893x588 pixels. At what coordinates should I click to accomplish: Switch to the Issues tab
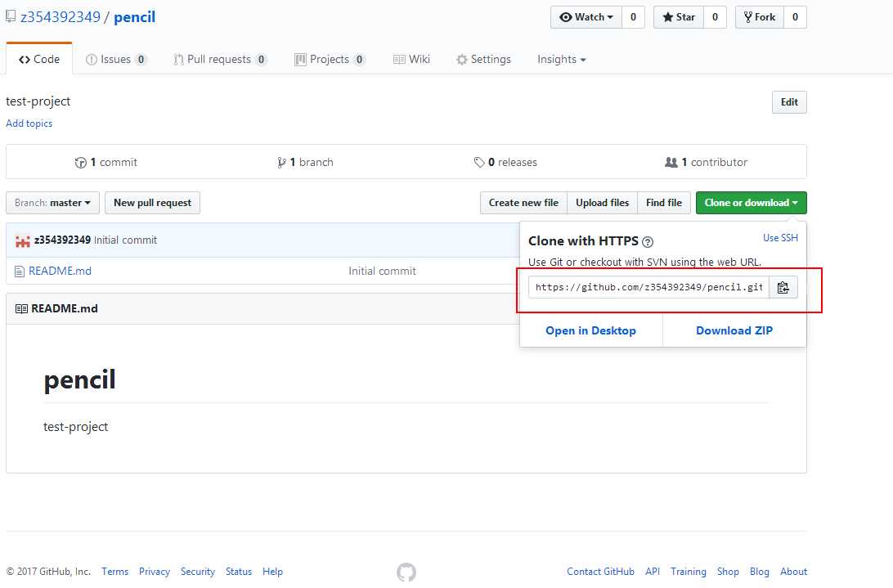click(116, 59)
